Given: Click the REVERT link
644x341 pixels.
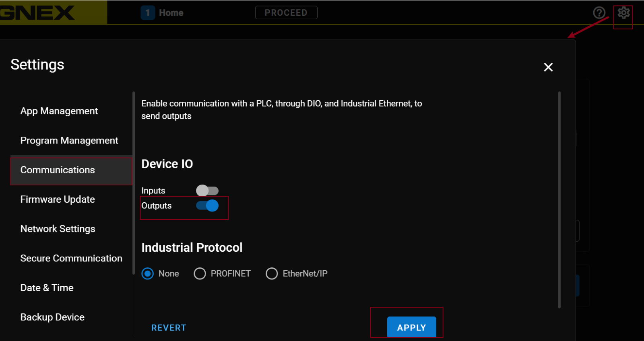Looking at the screenshot, I should pos(169,328).
